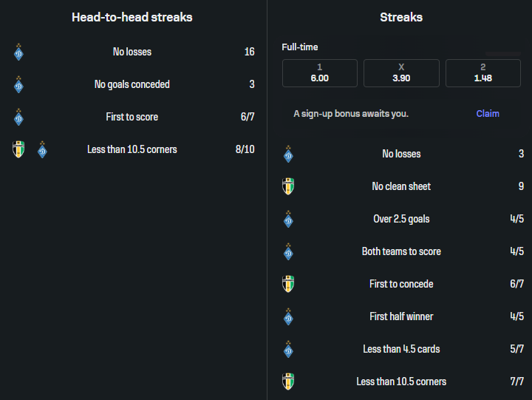Image resolution: width=532 pixels, height=400 pixels.
Task: Click Dynamo crest beside Less than 4.5 cards
Action: click(288, 349)
